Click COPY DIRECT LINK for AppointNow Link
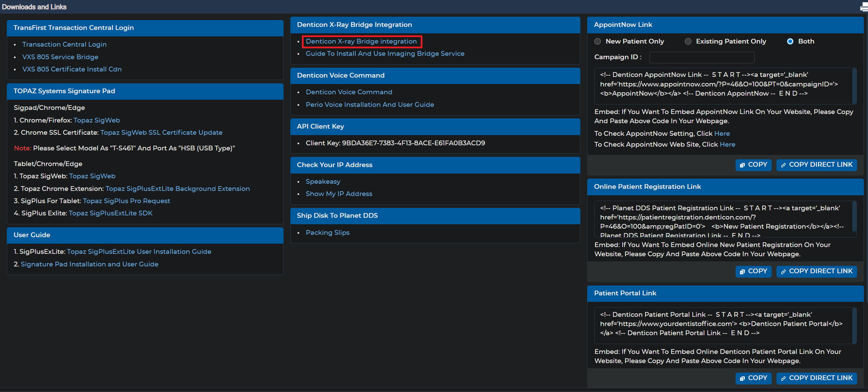 click(816, 165)
